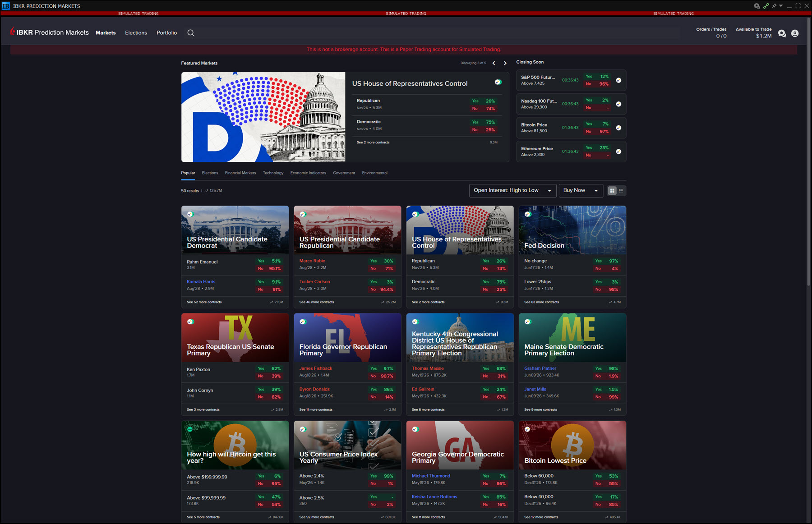
Task: Expand See 83 more contracts on Fed Decision card
Action: point(541,302)
